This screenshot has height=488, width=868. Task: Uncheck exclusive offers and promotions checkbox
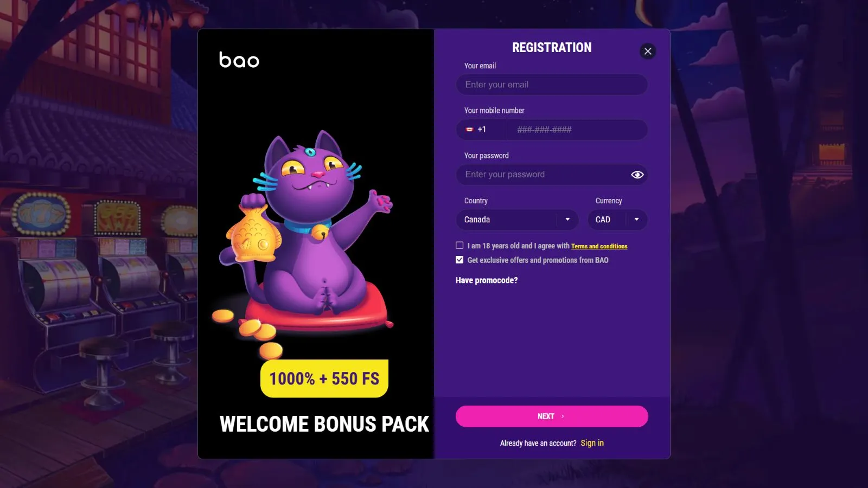pos(459,260)
